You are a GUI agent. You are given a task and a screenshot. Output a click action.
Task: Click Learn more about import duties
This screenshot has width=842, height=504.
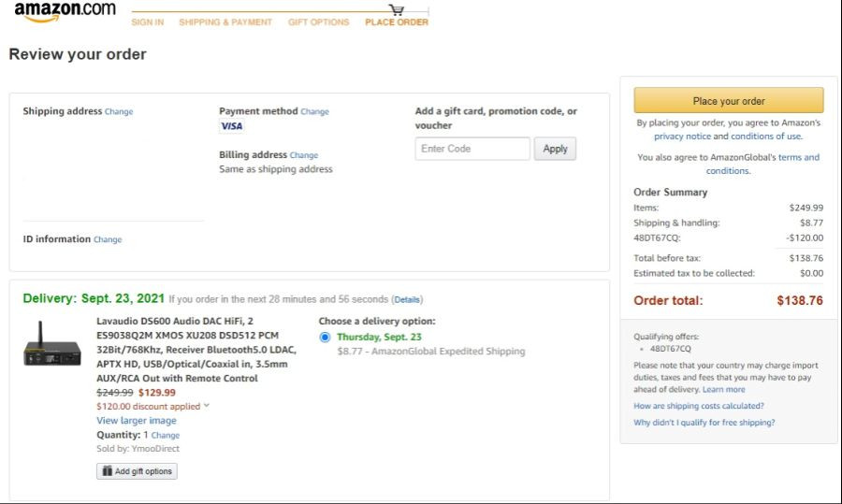click(724, 389)
